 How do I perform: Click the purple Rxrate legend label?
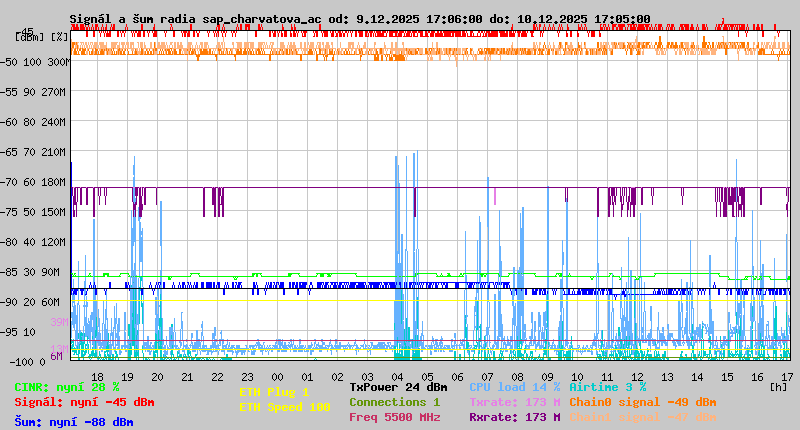point(515,417)
